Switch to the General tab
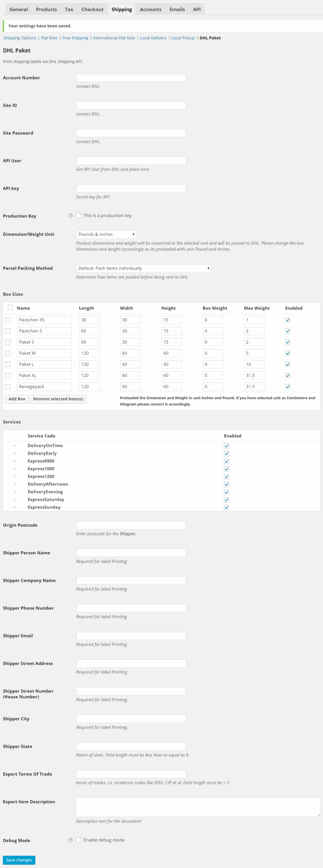Screen dimensions: 323x868 point(19,9)
